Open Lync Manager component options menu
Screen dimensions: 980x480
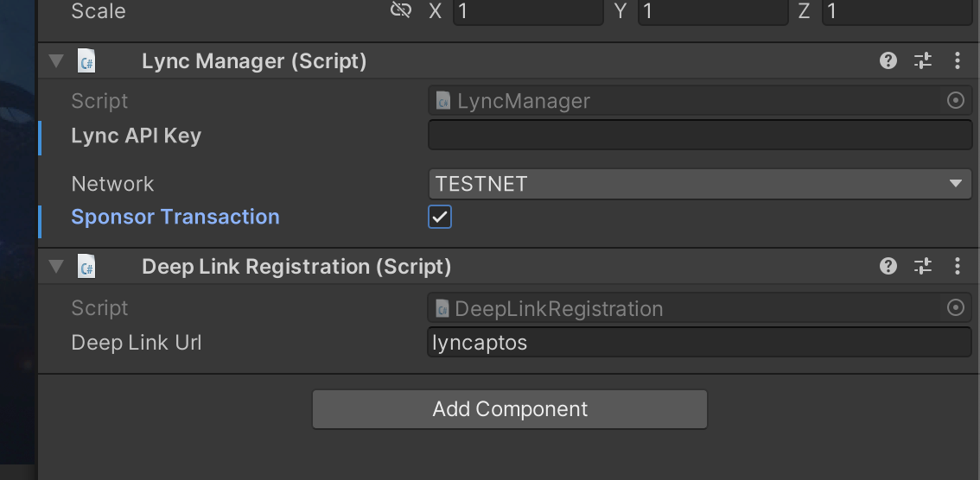[958, 60]
